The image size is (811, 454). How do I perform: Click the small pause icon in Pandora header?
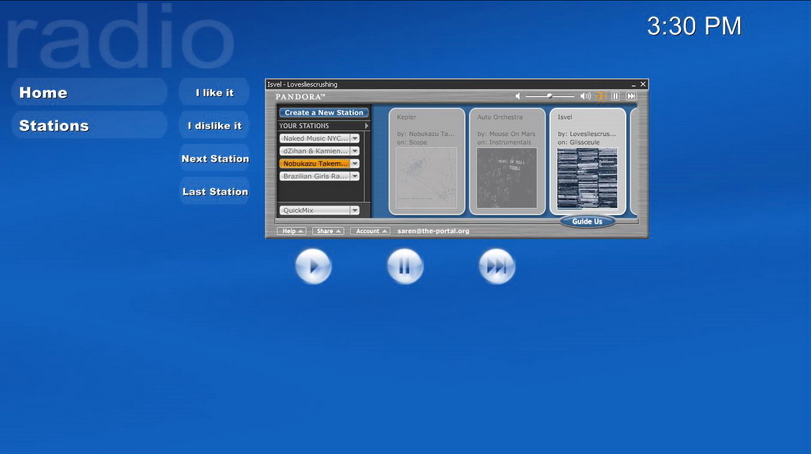point(615,96)
